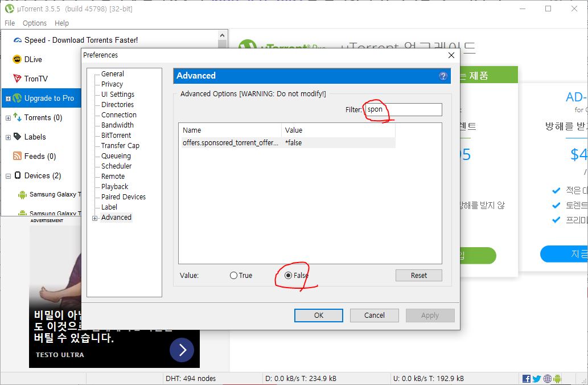The width and height of the screenshot is (588, 385).
Task: Open the Android icon in status bar
Action: click(557, 379)
